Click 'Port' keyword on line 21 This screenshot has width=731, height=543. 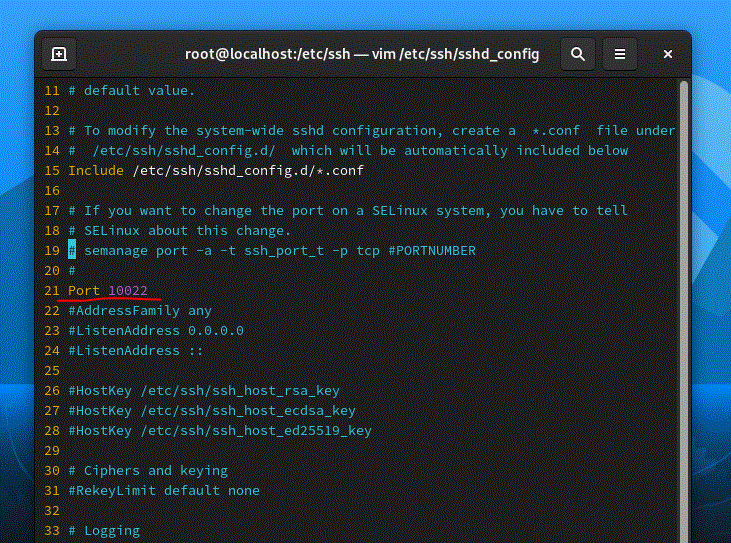84,291
